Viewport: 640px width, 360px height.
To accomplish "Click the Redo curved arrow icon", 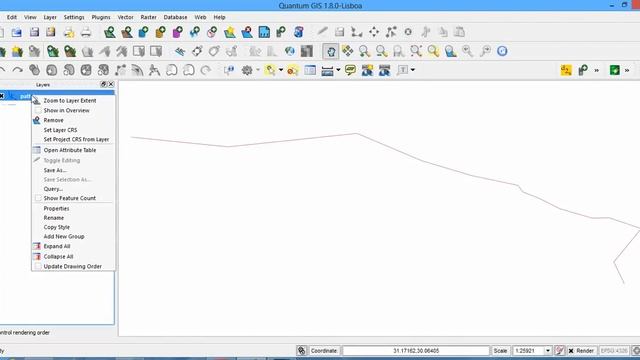I will pos(18,70).
